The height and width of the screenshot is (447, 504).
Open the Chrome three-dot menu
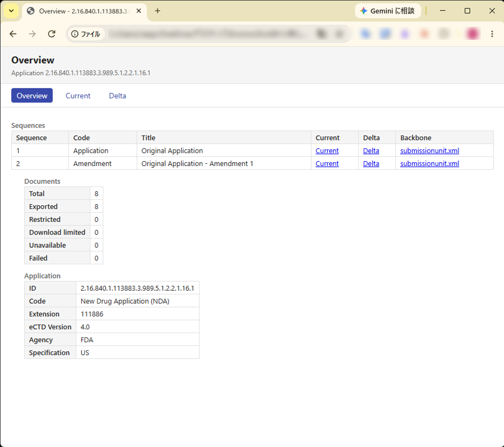pyautogui.click(x=492, y=34)
